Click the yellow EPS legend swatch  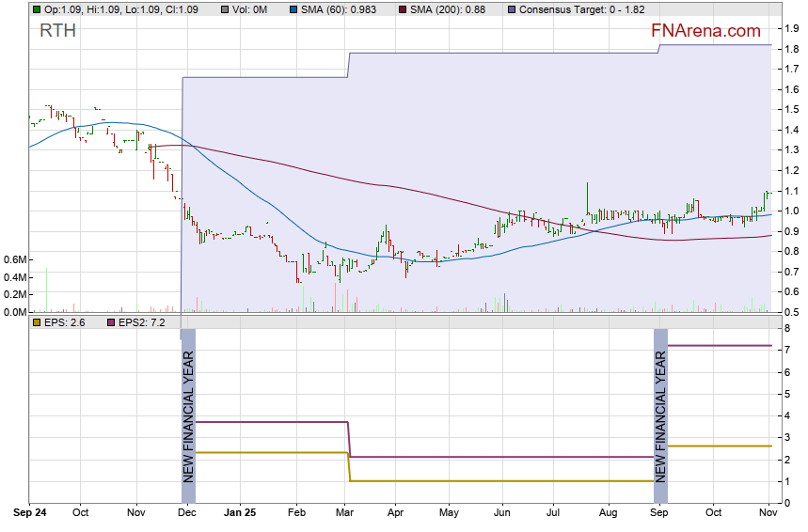click(36, 322)
